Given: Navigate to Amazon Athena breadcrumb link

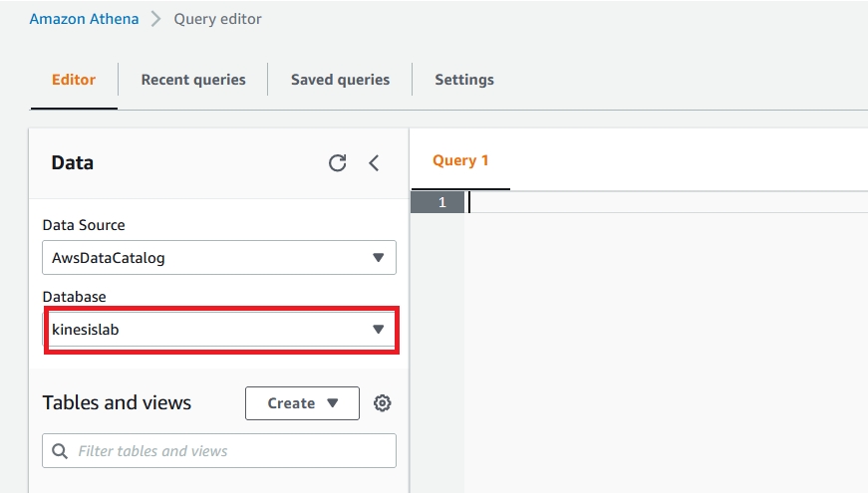Looking at the screenshot, I should [x=84, y=19].
